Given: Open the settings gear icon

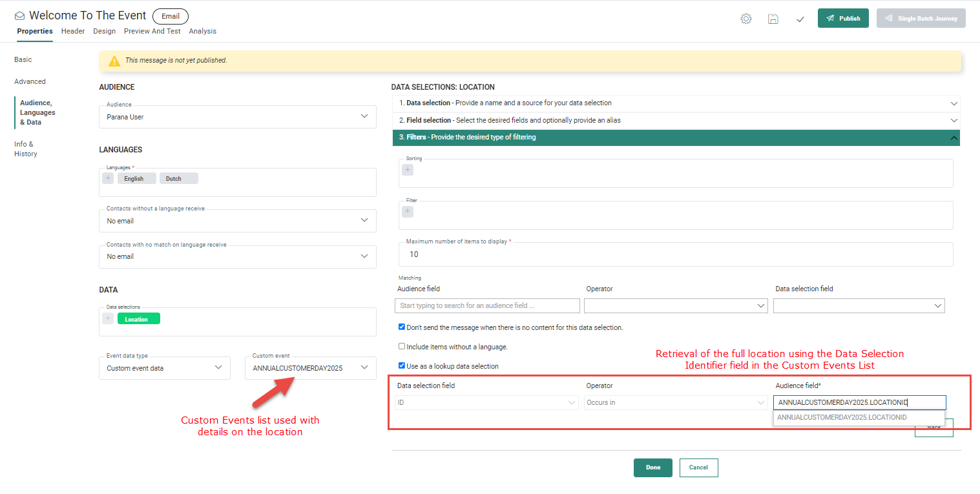Looking at the screenshot, I should coord(745,19).
